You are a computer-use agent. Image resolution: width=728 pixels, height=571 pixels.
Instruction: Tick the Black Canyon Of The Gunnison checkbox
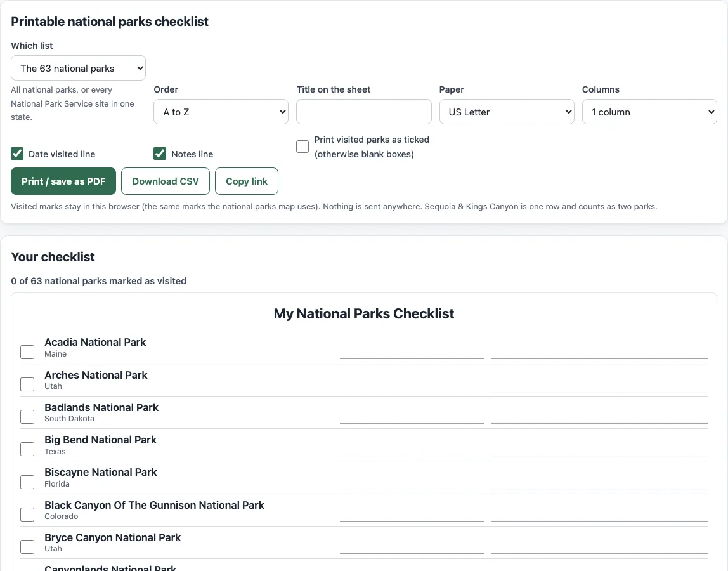pyautogui.click(x=27, y=515)
